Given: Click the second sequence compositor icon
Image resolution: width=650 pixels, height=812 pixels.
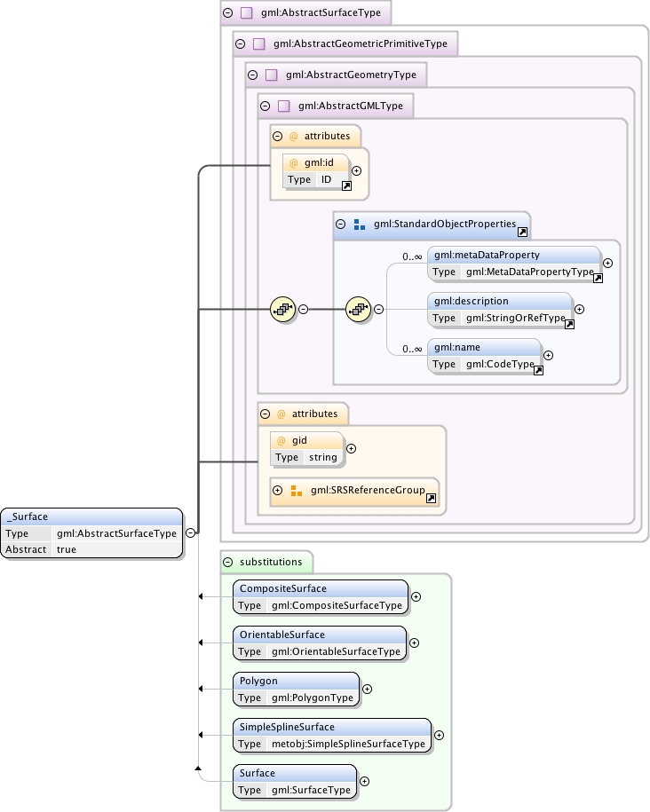Looking at the screenshot, I should 359,309.
